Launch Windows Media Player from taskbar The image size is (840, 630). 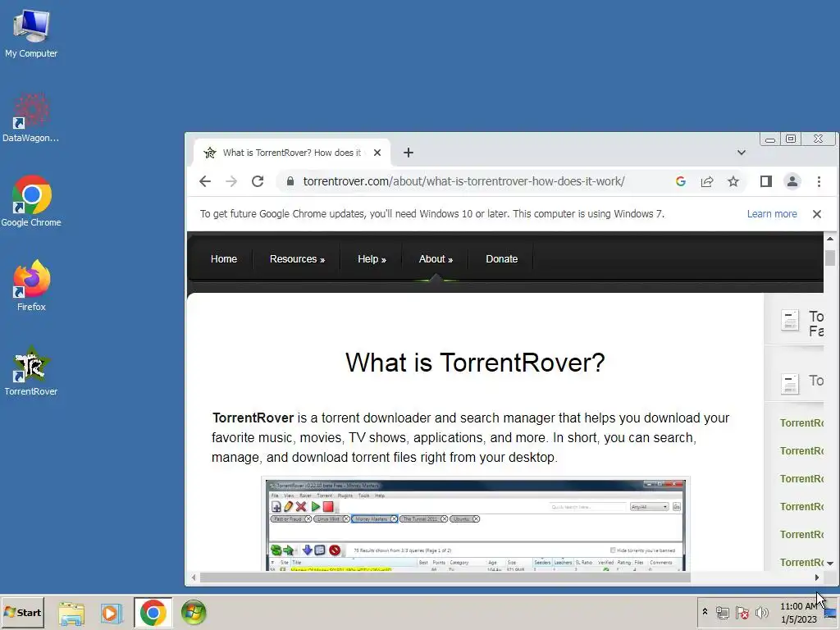(112, 613)
